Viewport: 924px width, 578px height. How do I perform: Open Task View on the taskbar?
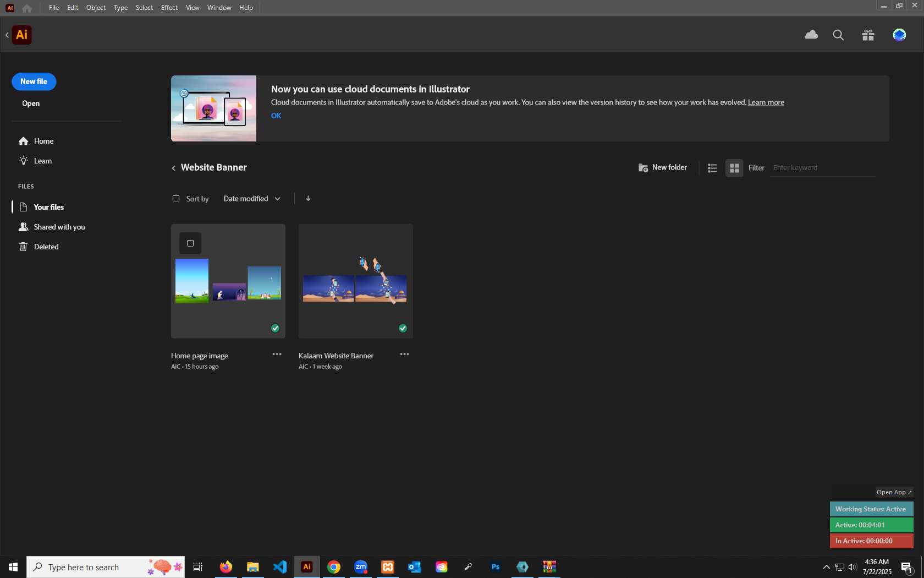198,567
